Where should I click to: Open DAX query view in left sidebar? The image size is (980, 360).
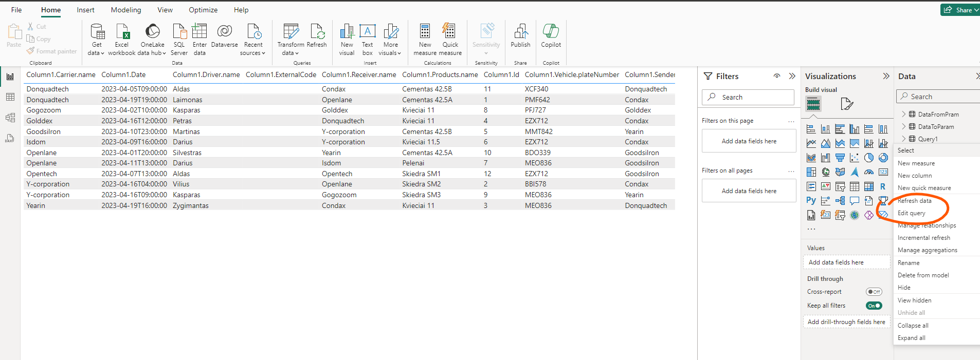pyautogui.click(x=10, y=138)
